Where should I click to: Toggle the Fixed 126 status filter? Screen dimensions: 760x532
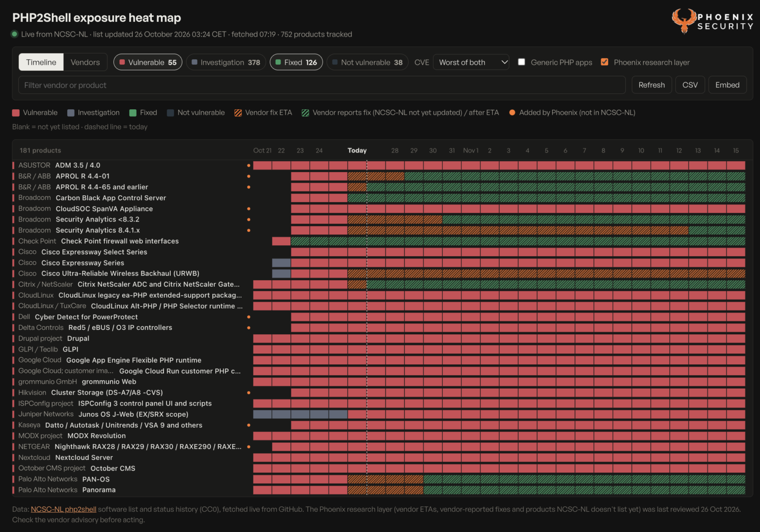tap(296, 62)
